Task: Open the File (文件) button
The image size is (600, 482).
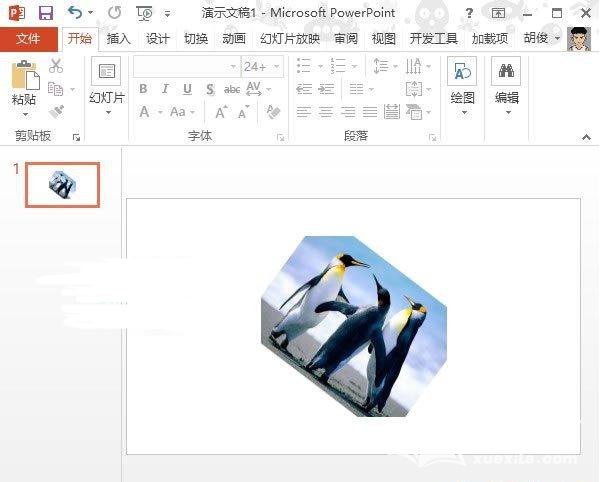Action: pyautogui.click(x=29, y=38)
